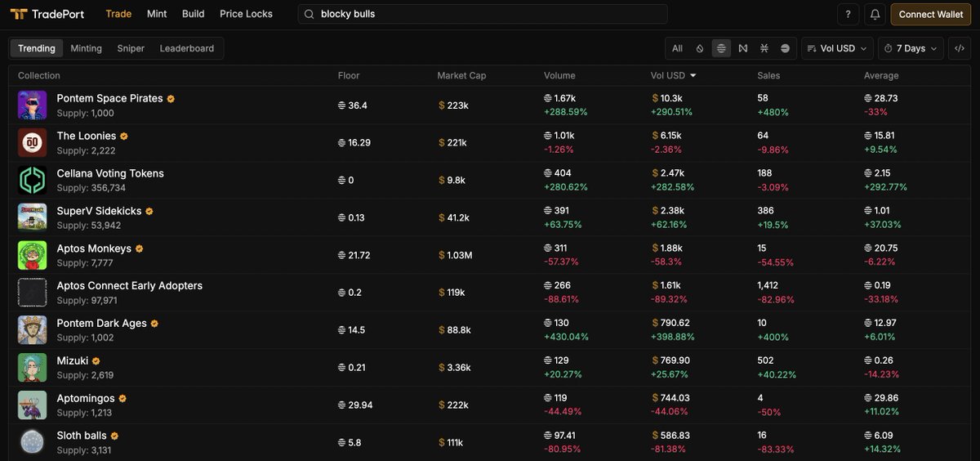
Task: Click Aptos Connect sales value 1,412
Action: pos(768,285)
